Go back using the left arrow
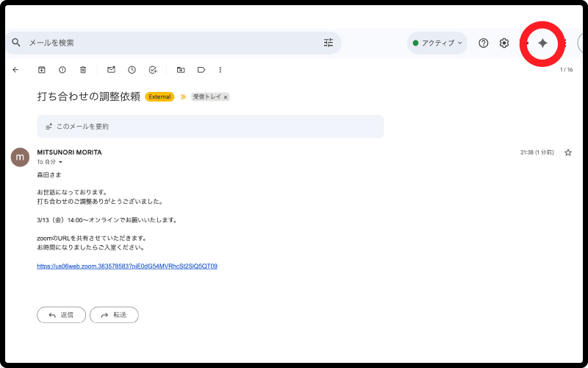Viewport: 588px width, 368px height. click(15, 70)
